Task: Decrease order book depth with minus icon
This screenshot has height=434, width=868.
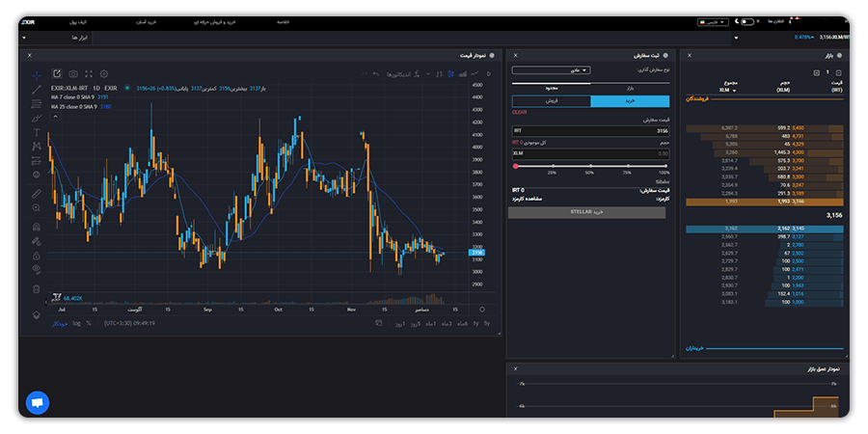Action: [x=839, y=72]
